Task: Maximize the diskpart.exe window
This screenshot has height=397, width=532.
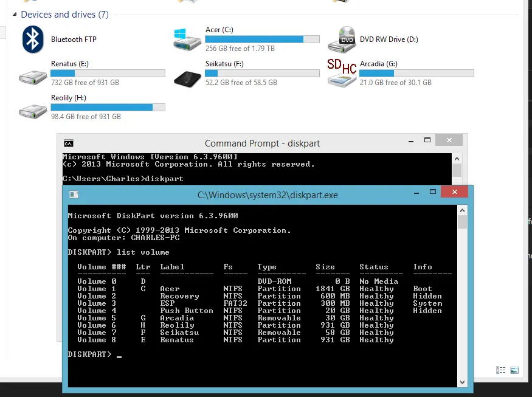Action: pos(432,192)
